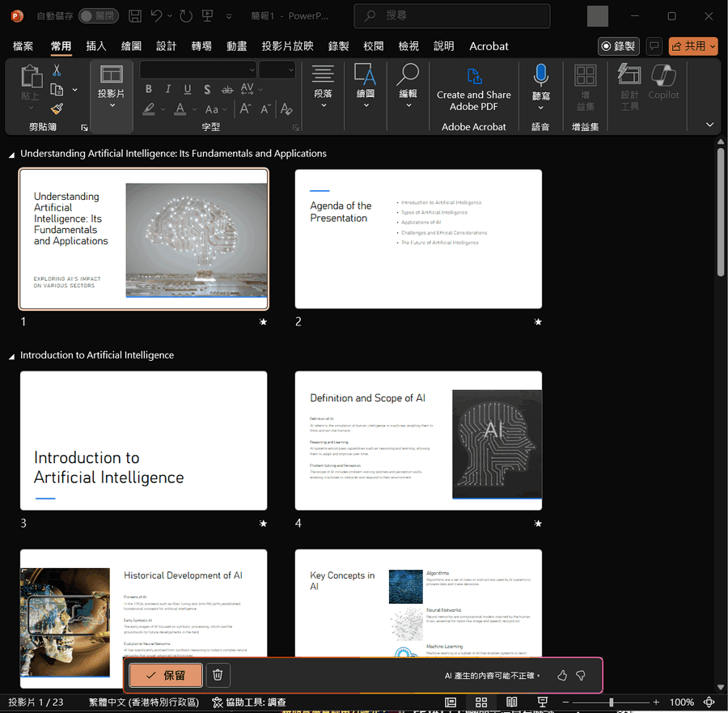Toggle the AutoSave (自動儲存) switch
The image size is (728, 713).
pyautogui.click(x=98, y=16)
